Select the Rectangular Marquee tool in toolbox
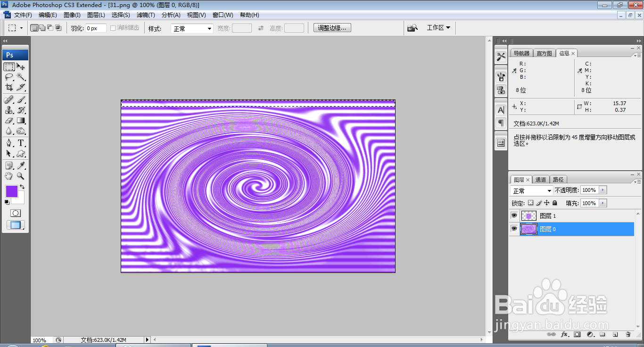Image resolution: width=644 pixels, height=347 pixels. click(9, 66)
